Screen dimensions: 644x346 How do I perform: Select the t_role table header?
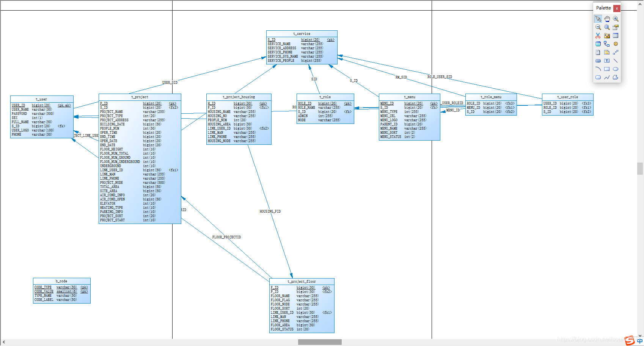coord(325,97)
